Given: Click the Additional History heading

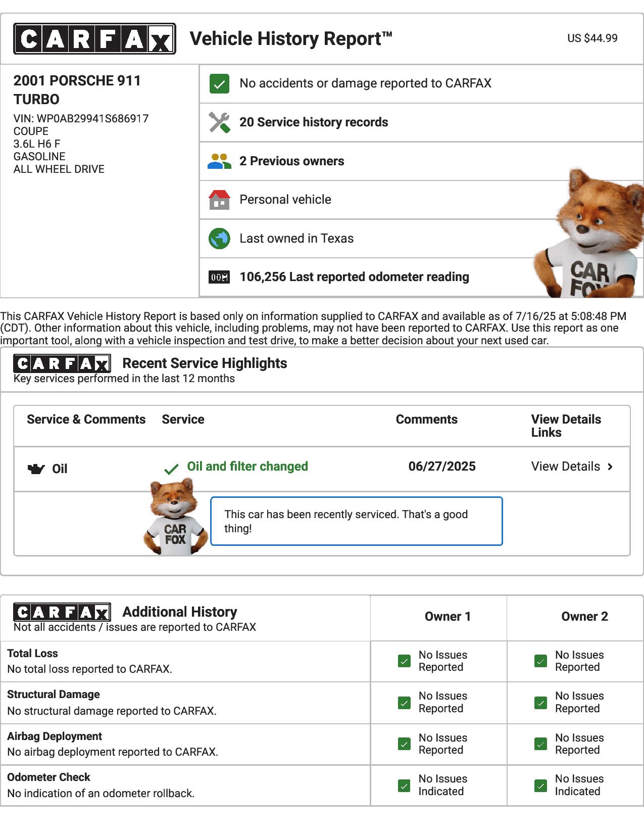Looking at the screenshot, I should [180, 612].
